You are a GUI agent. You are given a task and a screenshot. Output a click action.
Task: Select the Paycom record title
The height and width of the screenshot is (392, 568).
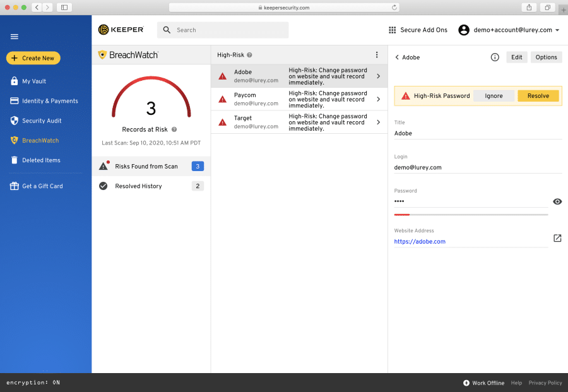(245, 95)
